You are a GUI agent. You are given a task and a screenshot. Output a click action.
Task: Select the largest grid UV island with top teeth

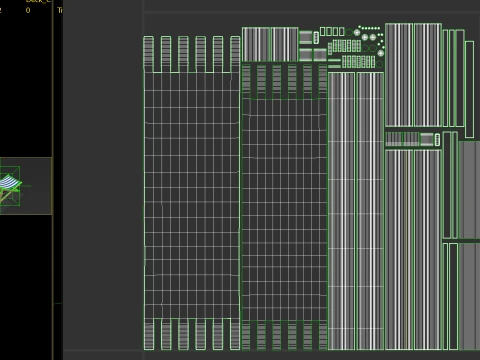click(192, 193)
